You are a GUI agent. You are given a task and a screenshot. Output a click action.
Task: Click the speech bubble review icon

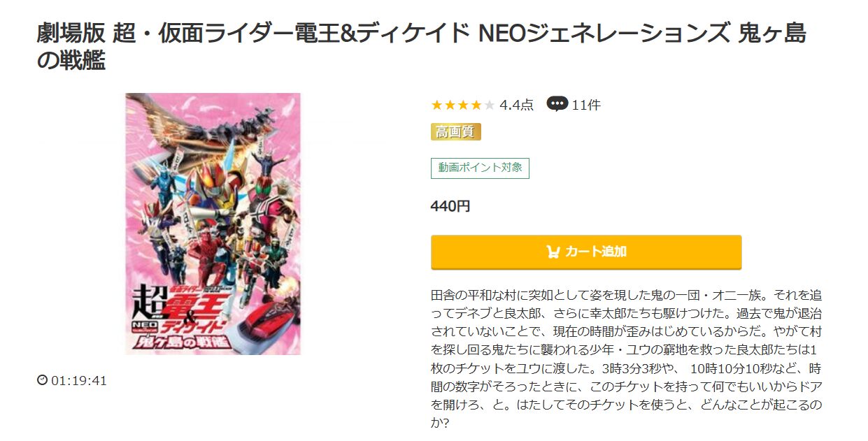point(557,104)
